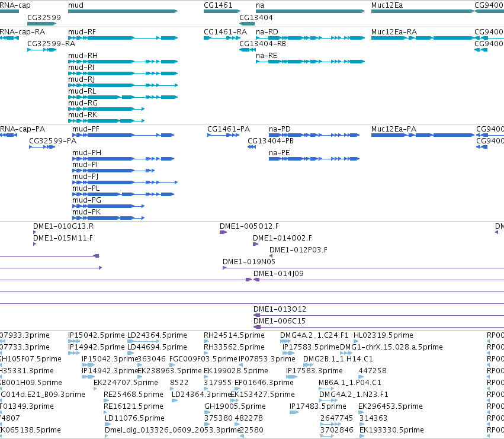Click the CG13404-RB transcript label
This screenshot has height=439, width=504.
pyautogui.click(x=262, y=44)
